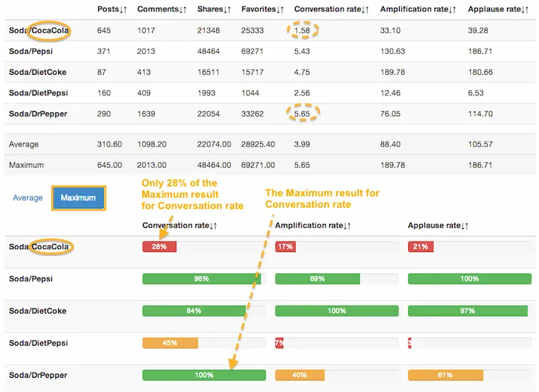Click the circled 5.65 conversation rate cell
Viewport: 539px width, 392px height.
(306, 114)
